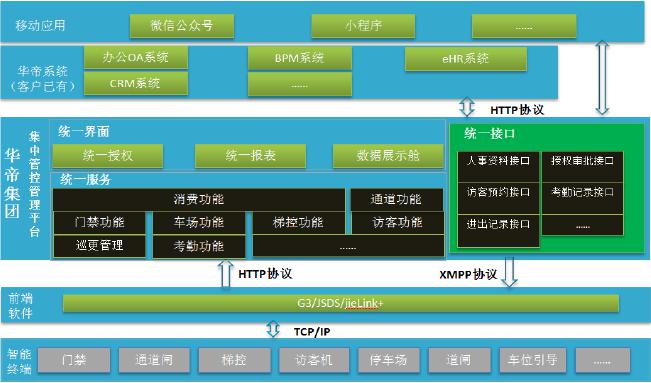The image size is (651, 383).
Task: Click the G3/JSDS/jieLink+ bar
Action: click(x=340, y=304)
